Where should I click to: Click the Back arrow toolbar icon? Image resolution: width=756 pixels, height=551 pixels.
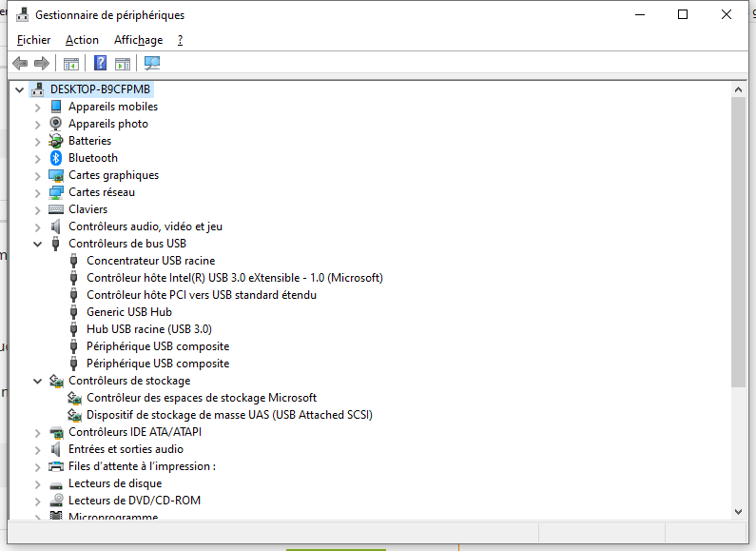(20, 63)
